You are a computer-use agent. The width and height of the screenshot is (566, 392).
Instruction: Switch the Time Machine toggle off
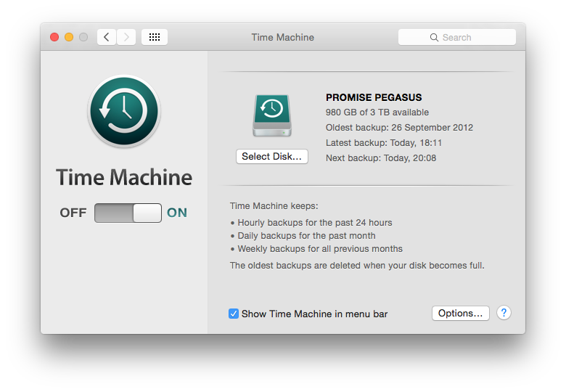click(128, 213)
